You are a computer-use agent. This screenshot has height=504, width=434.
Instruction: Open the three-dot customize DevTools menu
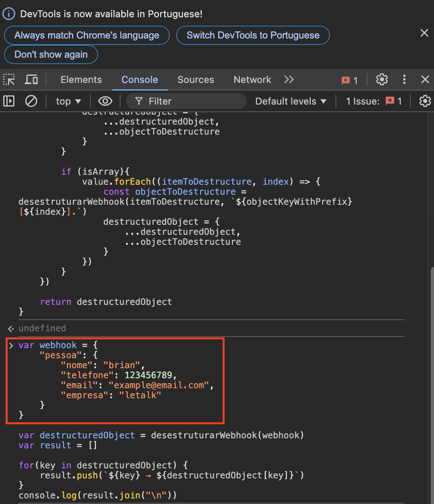[x=404, y=80]
